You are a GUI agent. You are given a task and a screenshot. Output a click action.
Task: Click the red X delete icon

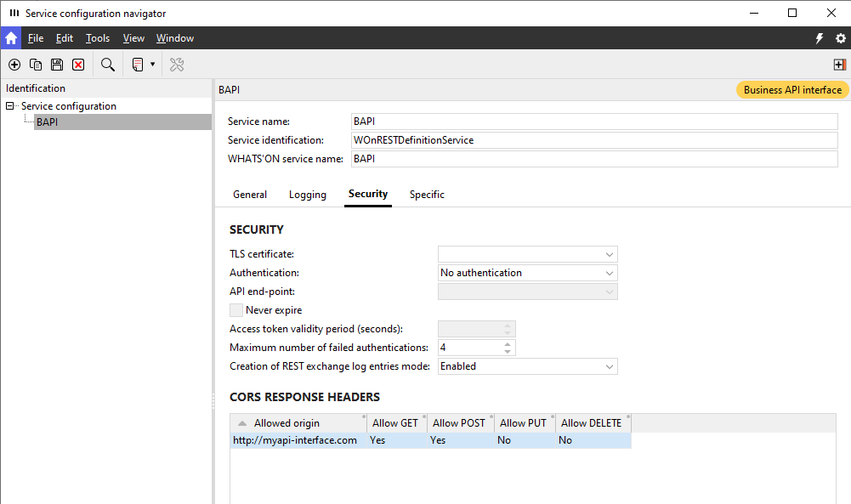pos(78,65)
